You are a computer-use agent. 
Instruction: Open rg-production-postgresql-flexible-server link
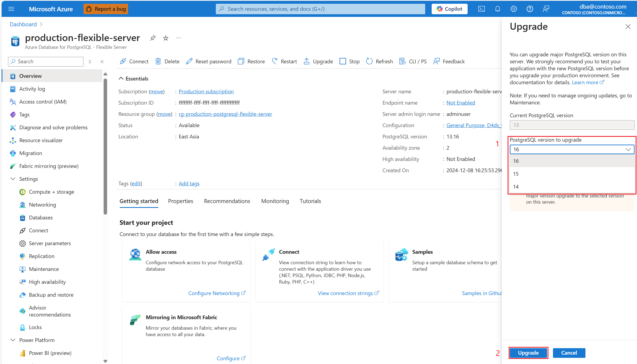[225, 114]
